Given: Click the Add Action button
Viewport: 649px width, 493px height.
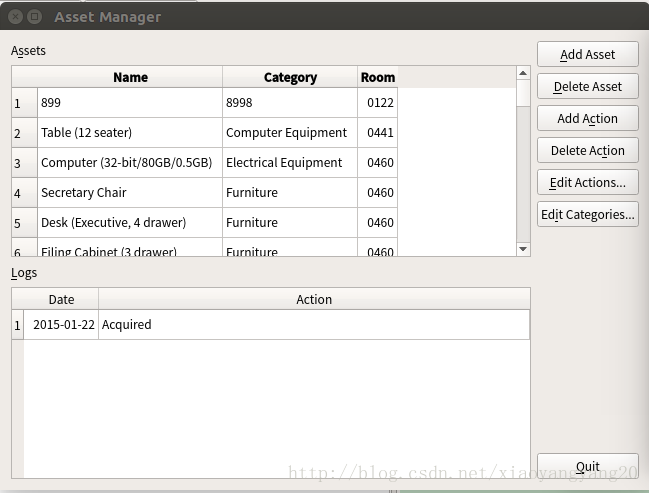Looking at the screenshot, I should tap(588, 118).
